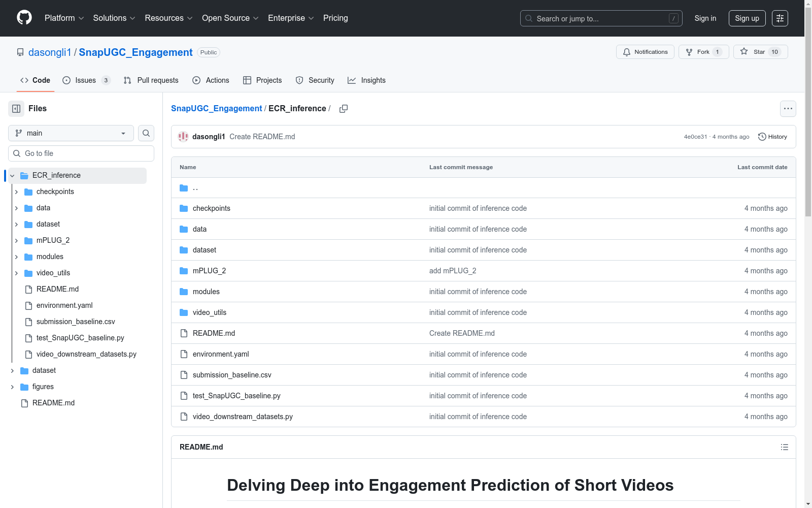Expand the checkpoints folder in sidebar tree

click(16, 192)
